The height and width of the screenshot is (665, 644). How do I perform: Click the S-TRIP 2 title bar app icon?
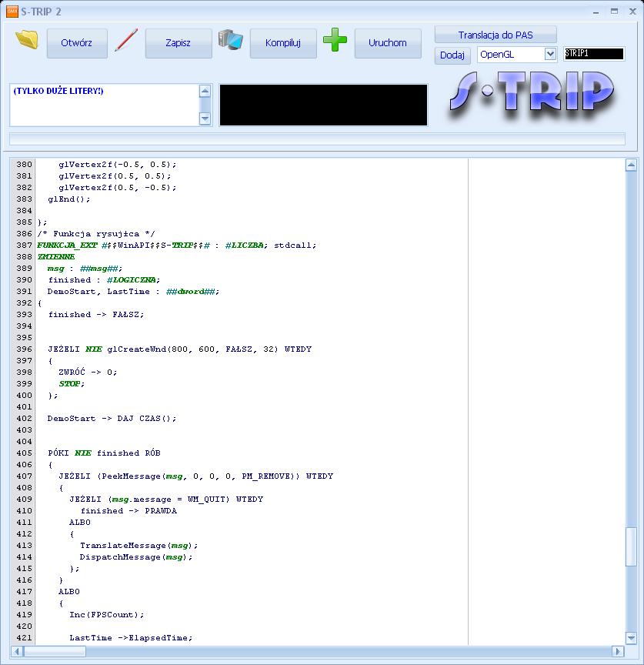click(12, 11)
